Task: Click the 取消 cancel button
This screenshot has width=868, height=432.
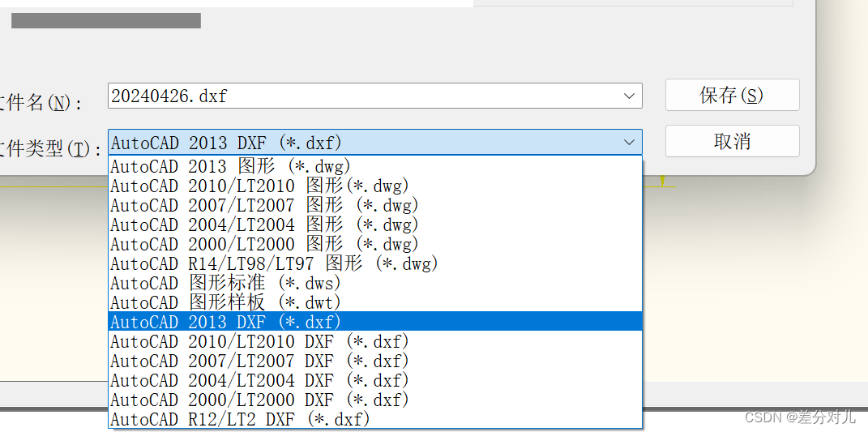Action: pos(732,141)
